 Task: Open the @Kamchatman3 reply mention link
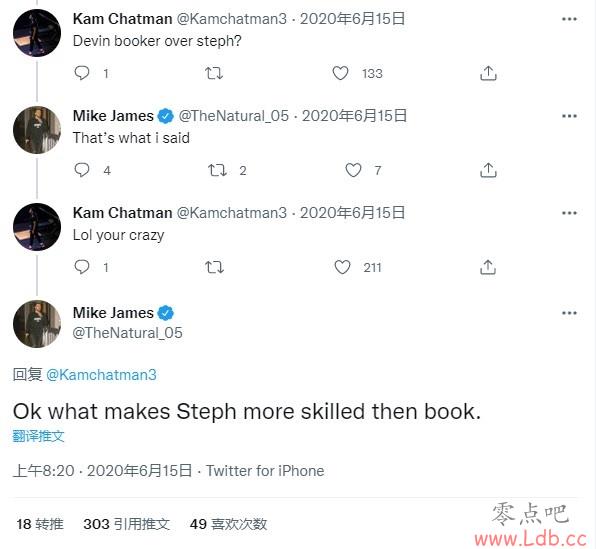coord(101,375)
